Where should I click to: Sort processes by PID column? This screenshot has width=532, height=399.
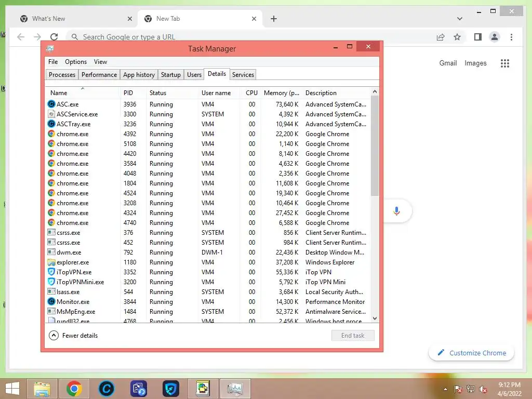click(x=134, y=93)
